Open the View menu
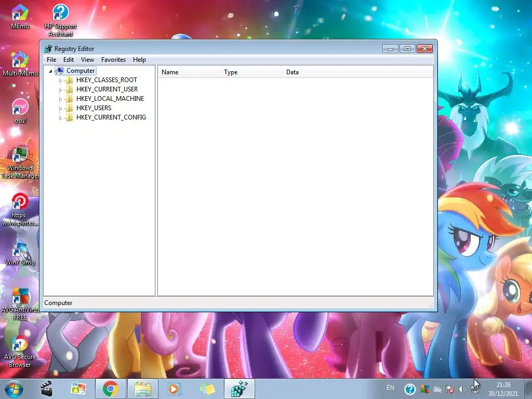Viewport: 532px width, 399px height. [x=87, y=59]
